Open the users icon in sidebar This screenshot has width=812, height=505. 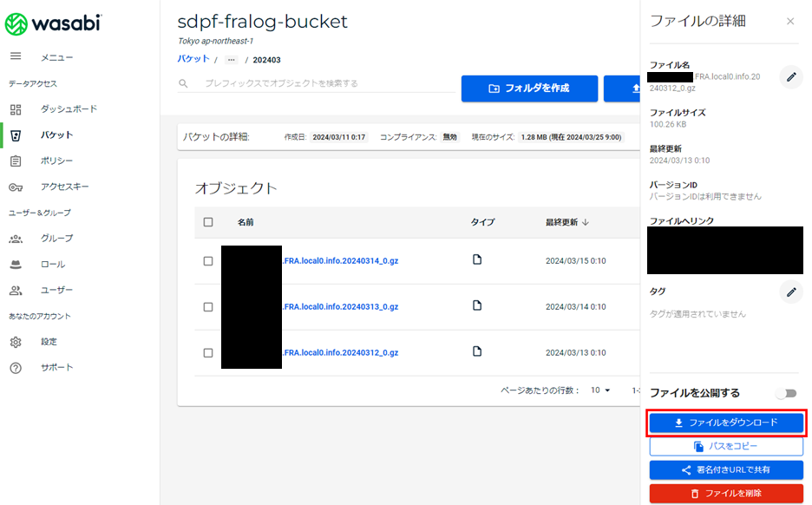click(x=16, y=291)
